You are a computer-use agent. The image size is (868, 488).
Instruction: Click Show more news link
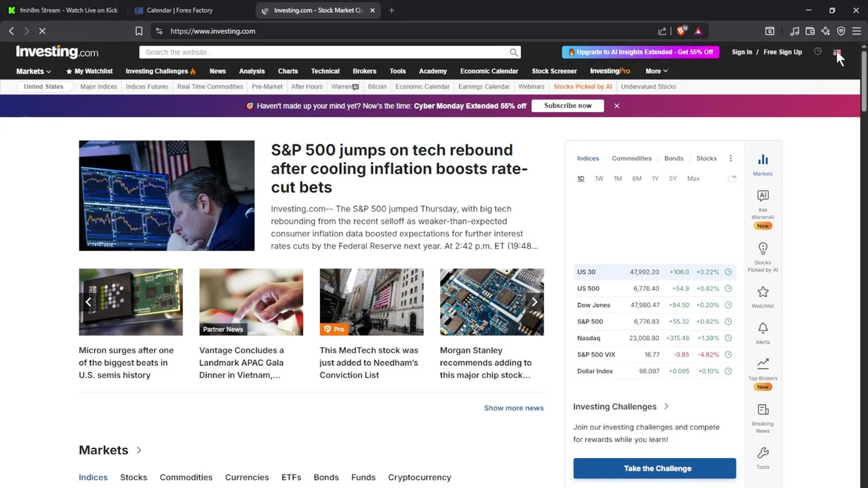pyautogui.click(x=513, y=408)
